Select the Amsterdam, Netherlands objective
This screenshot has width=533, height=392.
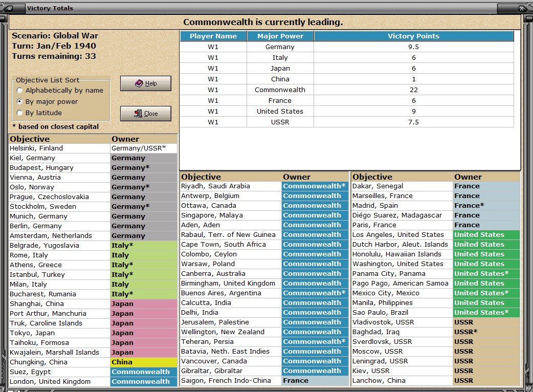(x=59, y=235)
